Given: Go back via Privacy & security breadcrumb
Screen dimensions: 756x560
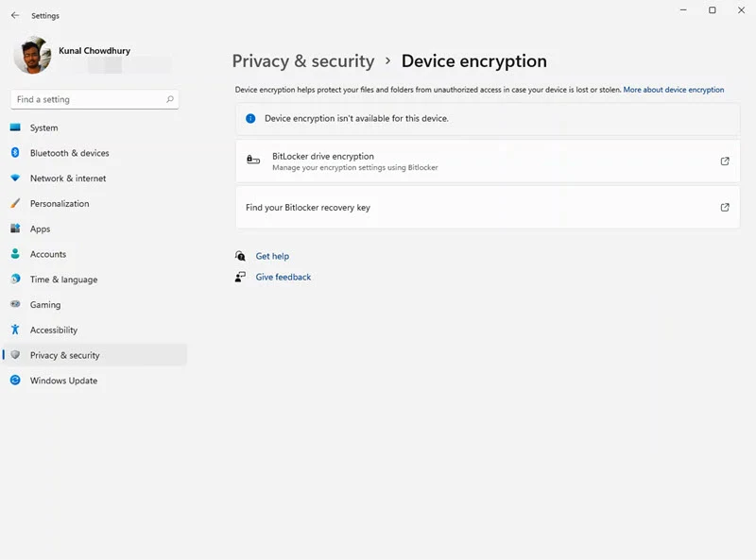Looking at the screenshot, I should coord(303,61).
